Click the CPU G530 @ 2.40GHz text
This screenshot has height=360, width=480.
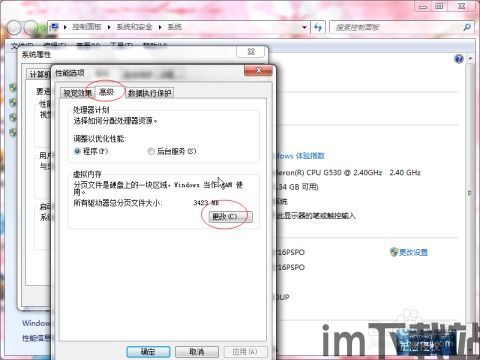344,173
